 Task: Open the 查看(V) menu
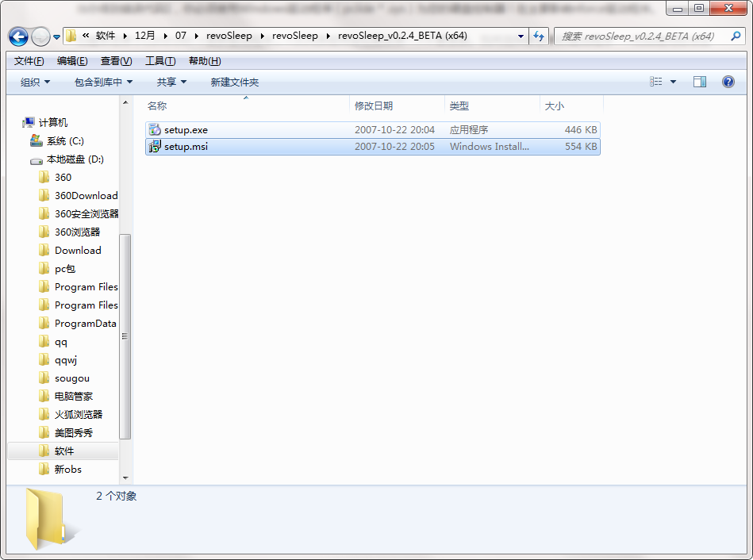point(116,61)
